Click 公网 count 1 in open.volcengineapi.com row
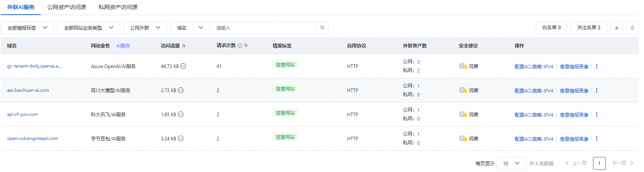 (x=418, y=134)
